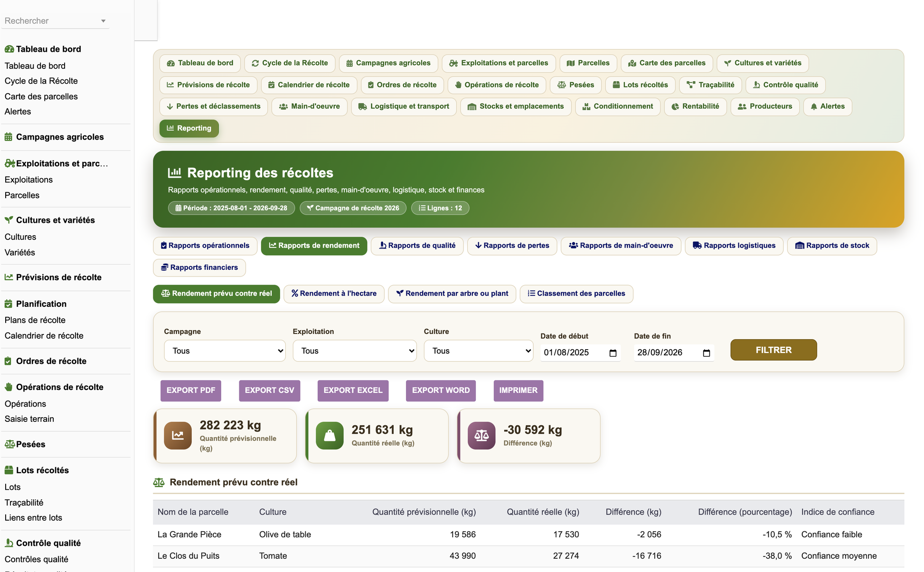Click the Date de début date field
Image resolution: width=924 pixels, height=572 pixels.
[580, 353]
